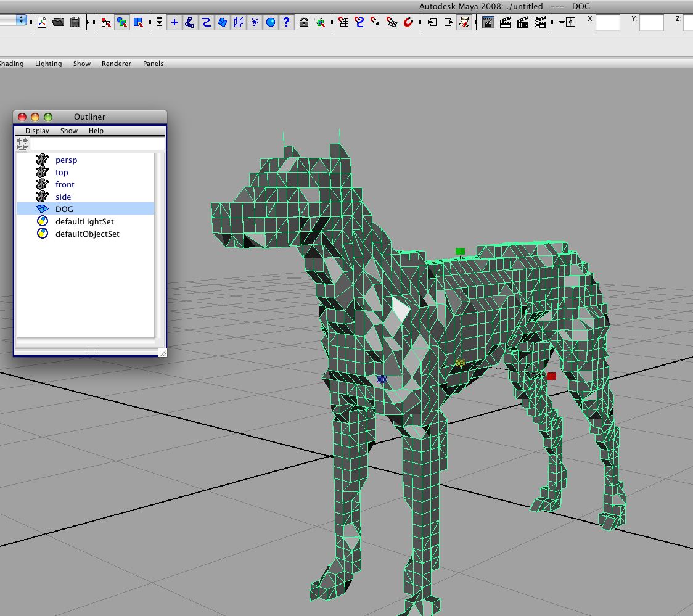Select the DOG mesh in Outliner
This screenshot has width=693, height=616.
click(85, 209)
